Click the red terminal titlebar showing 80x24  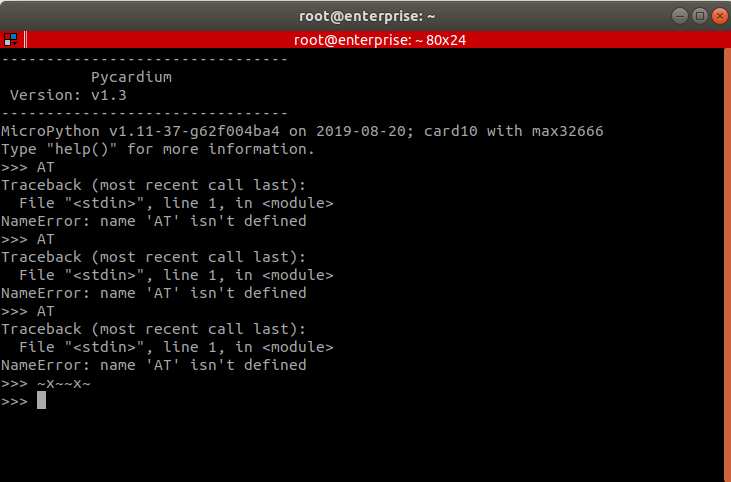(380, 41)
